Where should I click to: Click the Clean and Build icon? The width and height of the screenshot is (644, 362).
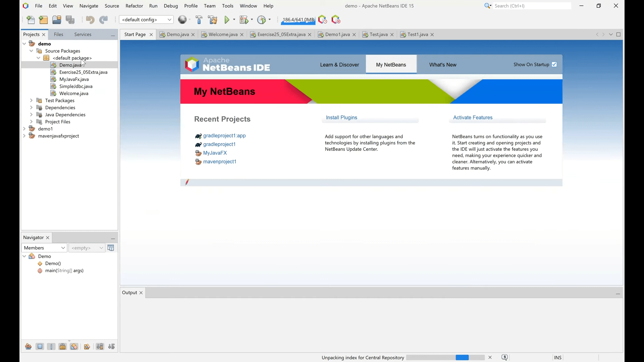(213, 20)
